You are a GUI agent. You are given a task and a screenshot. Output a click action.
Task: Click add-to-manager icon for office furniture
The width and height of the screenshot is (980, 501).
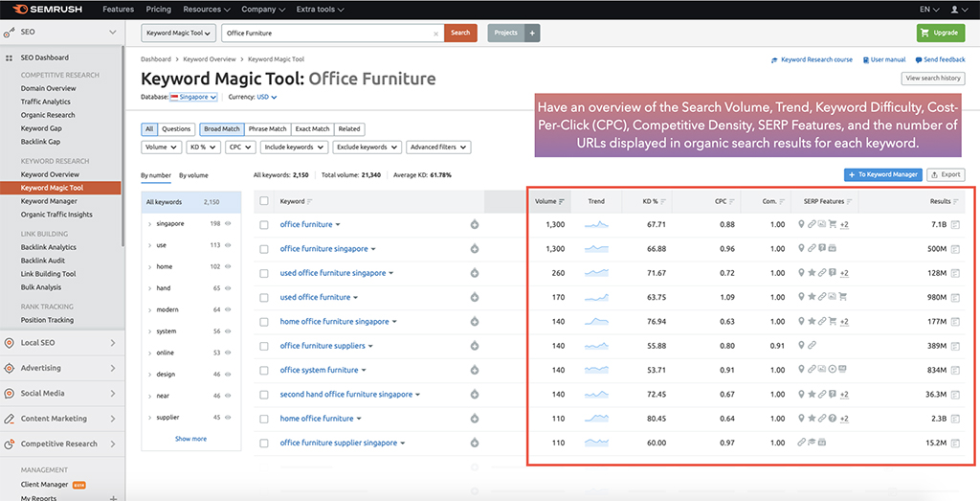(475, 224)
